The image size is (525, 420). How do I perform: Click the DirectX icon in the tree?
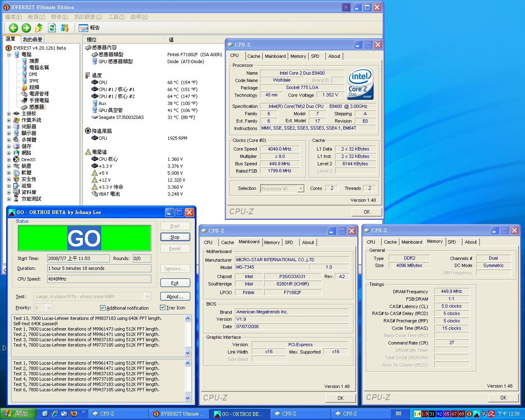point(16,160)
